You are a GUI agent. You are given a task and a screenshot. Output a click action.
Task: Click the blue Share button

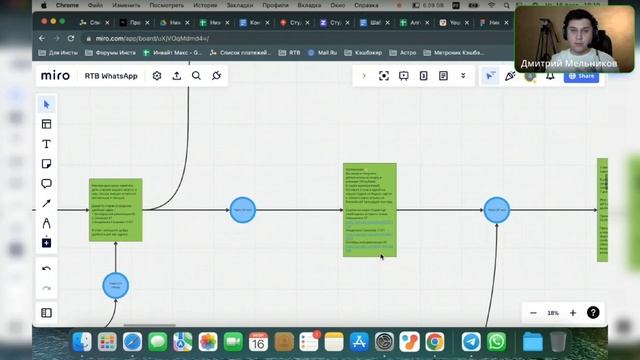pos(581,76)
